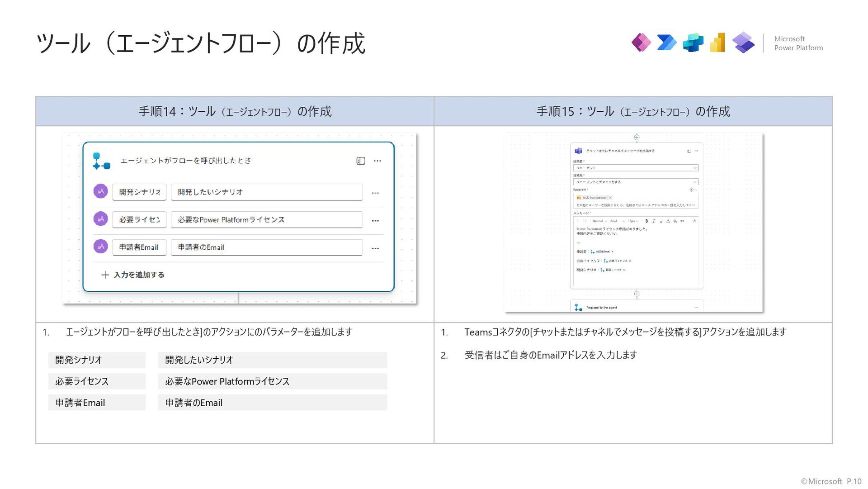The image size is (868, 489).
Task: Click the Copilot Studio logo icon
Action: (x=743, y=43)
